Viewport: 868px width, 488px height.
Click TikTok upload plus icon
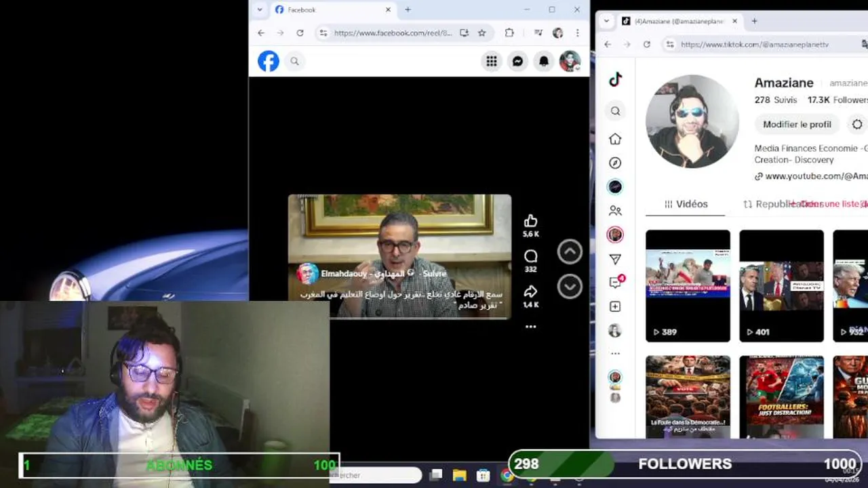pyautogui.click(x=615, y=306)
